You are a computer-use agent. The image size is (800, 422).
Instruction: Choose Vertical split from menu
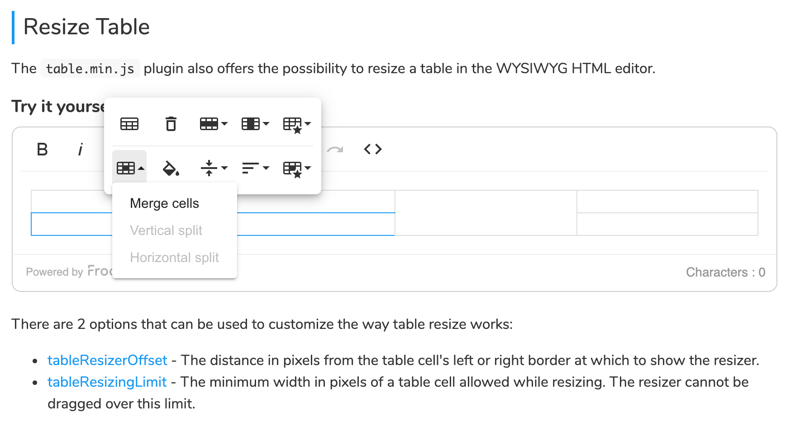(166, 230)
